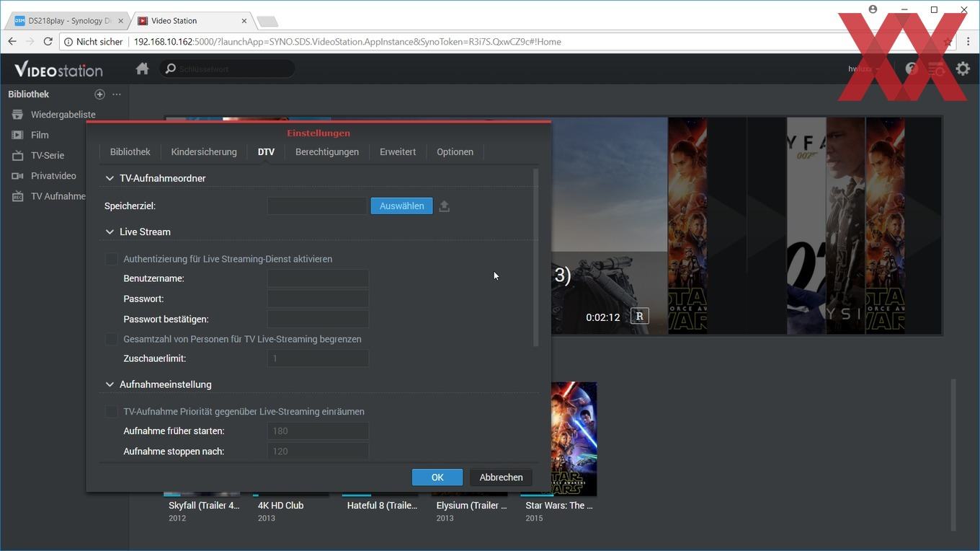Screen dimensions: 980x551
Task: Cancel with Abbrechen button
Action: pyautogui.click(x=501, y=477)
